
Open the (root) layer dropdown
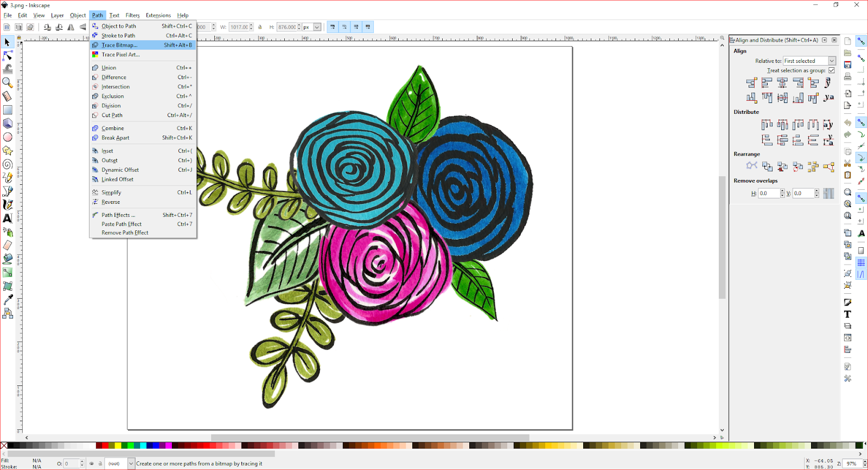tap(131, 463)
